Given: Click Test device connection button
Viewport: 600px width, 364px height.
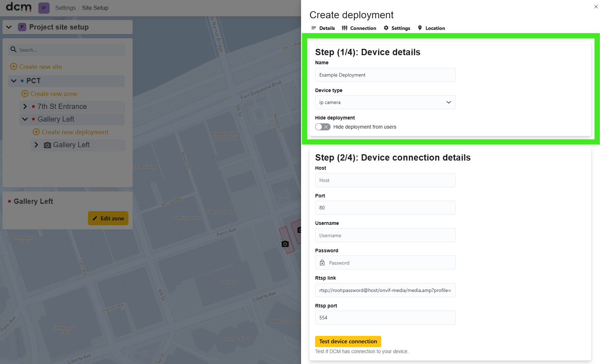Looking at the screenshot, I should (x=348, y=342).
